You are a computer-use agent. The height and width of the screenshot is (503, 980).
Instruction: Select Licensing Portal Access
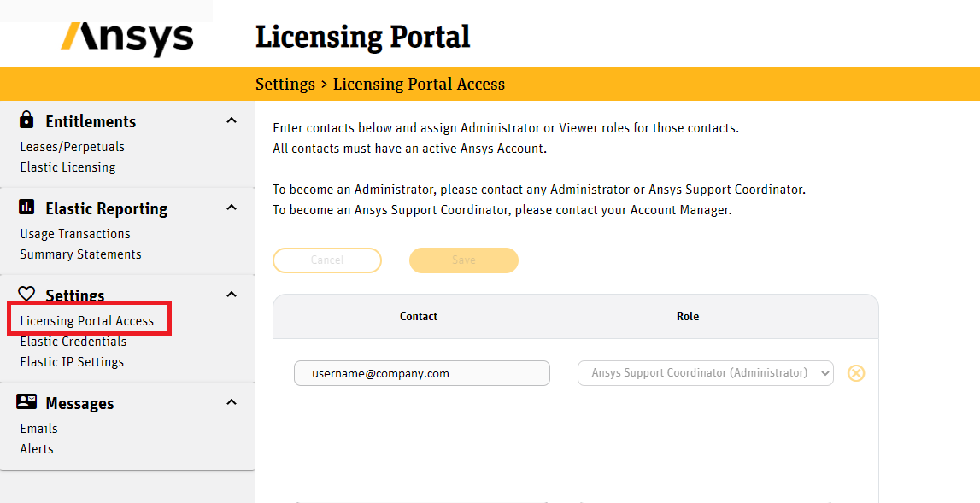pyautogui.click(x=87, y=321)
